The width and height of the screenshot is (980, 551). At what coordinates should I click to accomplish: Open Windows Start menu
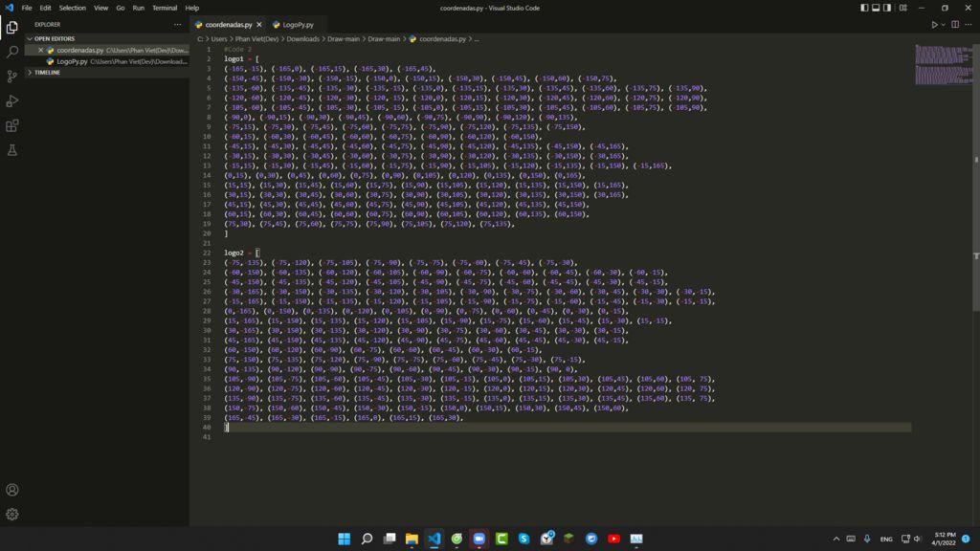click(344, 539)
